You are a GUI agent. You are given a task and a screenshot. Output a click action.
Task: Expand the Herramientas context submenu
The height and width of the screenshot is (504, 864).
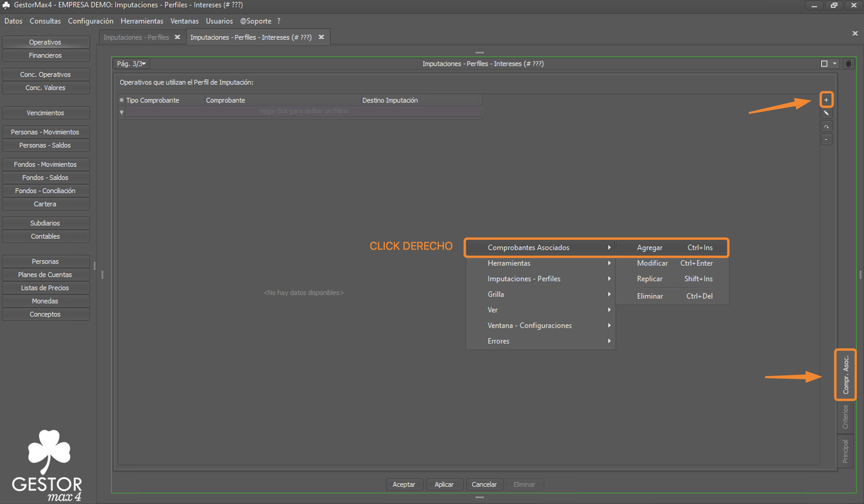[541, 263]
